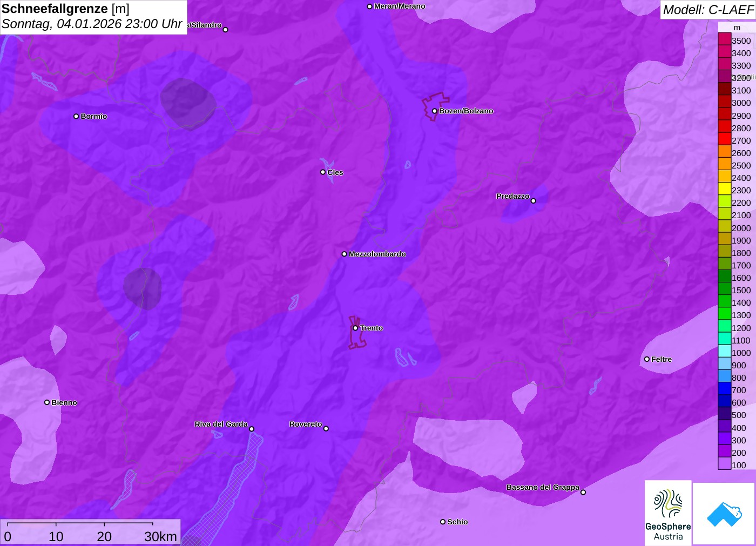Click the Mezzolombardo marker dot
Screen dimensions: 756x546
pos(345,254)
